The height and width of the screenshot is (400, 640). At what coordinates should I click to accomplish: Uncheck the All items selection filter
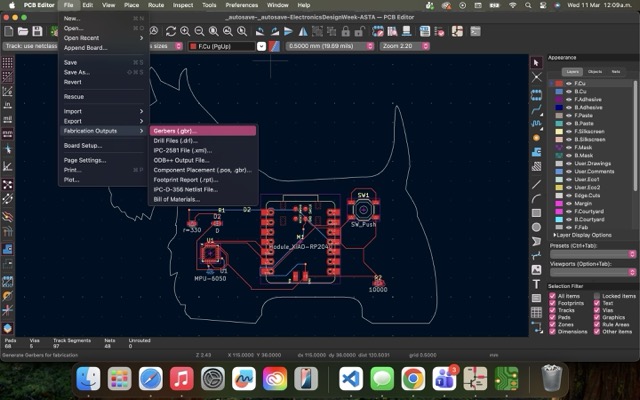[552, 296]
